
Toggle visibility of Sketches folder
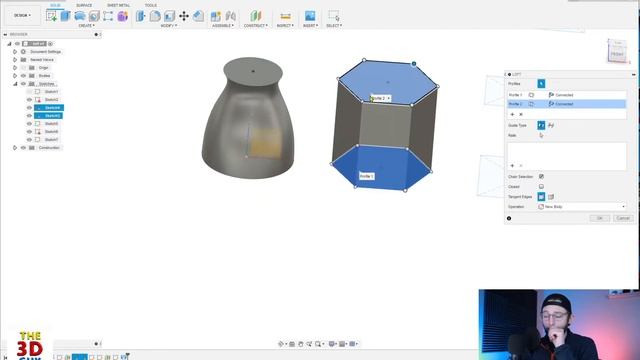[x=23, y=84]
